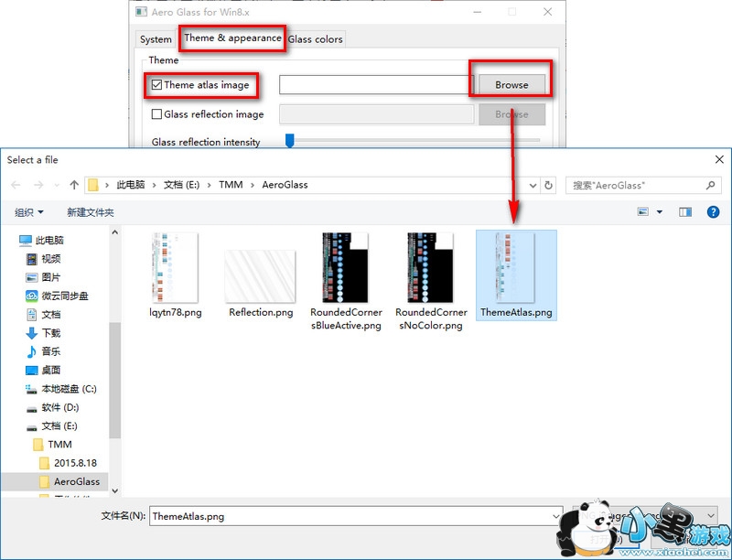Screen dimensions: 732x560
Task: Switch to the System tab
Action: (x=156, y=39)
